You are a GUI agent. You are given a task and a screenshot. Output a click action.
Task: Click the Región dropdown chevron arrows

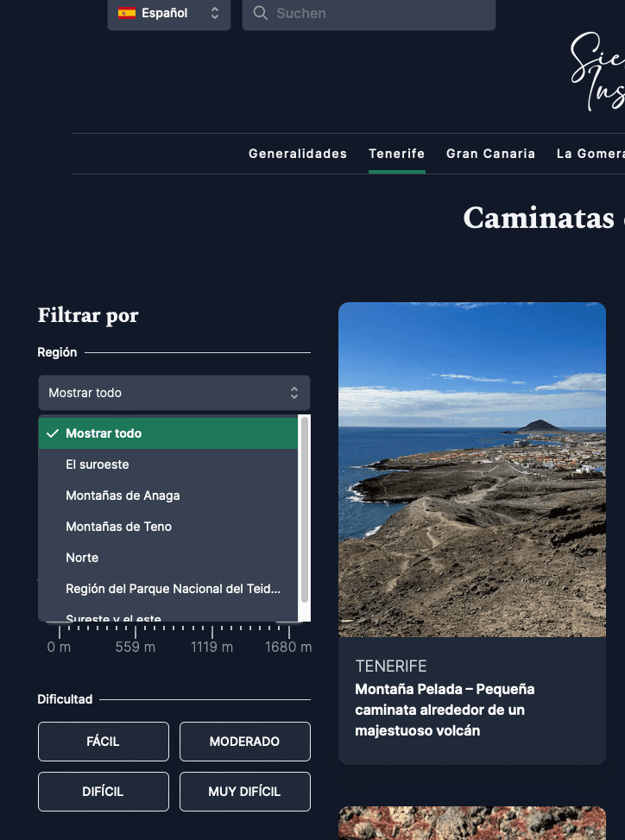pyautogui.click(x=294, y=393)
